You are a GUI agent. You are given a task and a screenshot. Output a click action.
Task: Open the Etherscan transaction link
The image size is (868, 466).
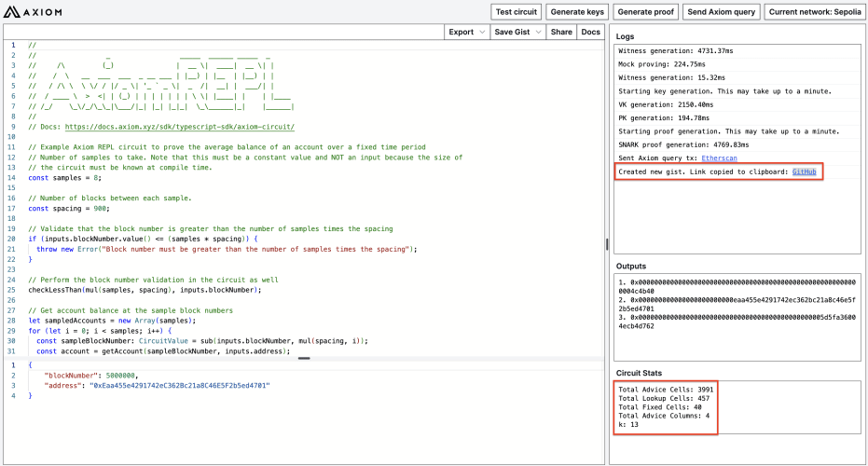click(x=719, y=158)
